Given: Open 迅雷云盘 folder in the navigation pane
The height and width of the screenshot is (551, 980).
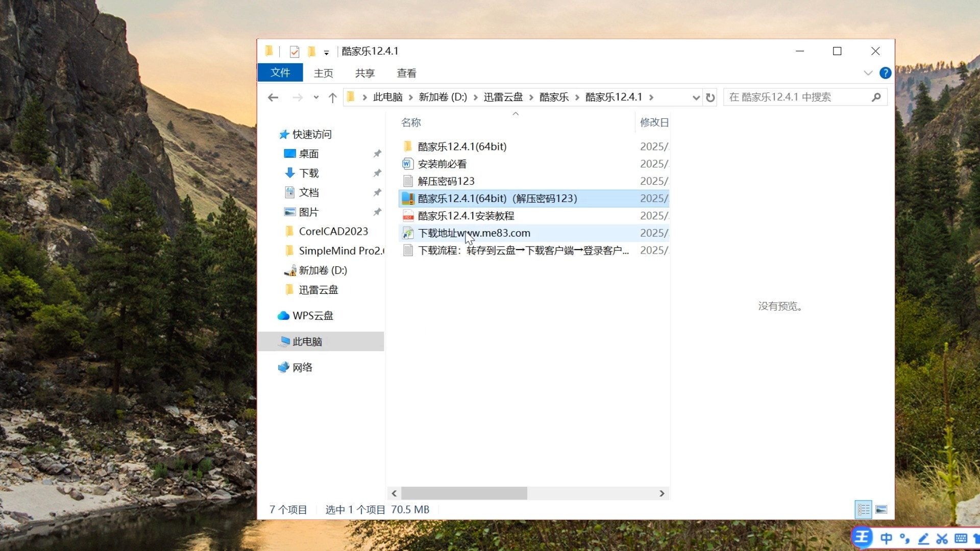Looking at the screenshot, I should pyautogui.click(x=318, y=290).
